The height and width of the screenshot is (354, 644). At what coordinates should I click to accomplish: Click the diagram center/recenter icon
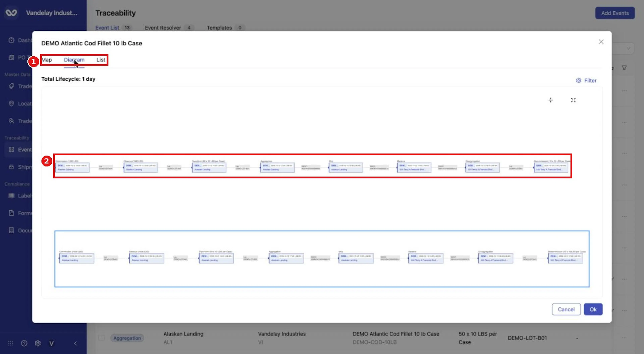[550, 100]
